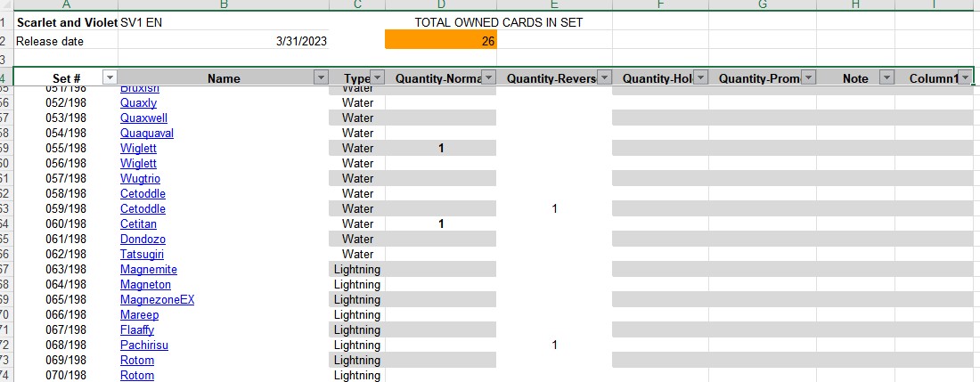Open the Set # column filter dropdown
This screenshot has width=980, height=382.
(x=110, y=78)
